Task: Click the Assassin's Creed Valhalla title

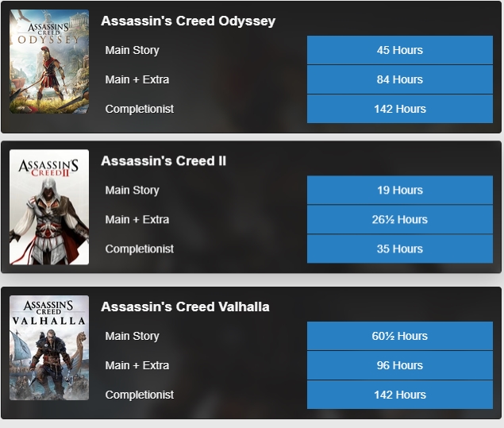Action: pos(185,307)
